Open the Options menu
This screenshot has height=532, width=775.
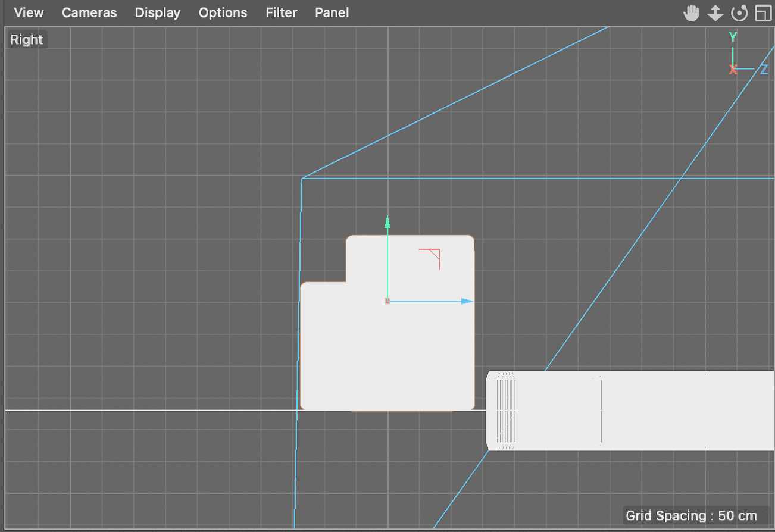tap(223, 12)
